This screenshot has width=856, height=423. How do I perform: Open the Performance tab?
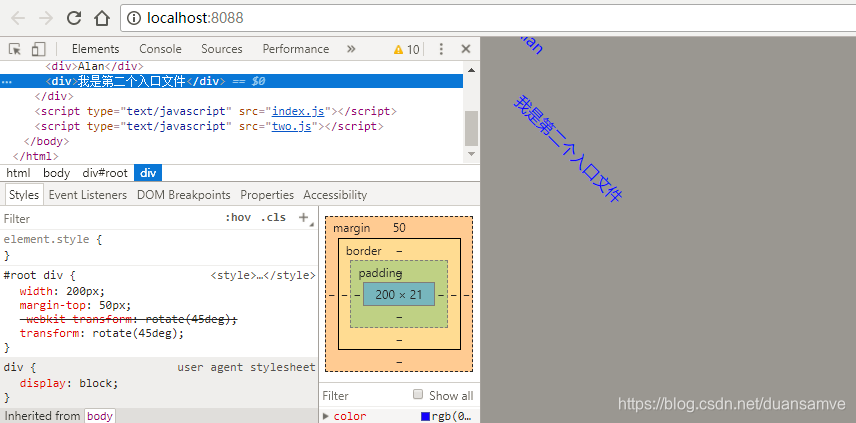295,49
